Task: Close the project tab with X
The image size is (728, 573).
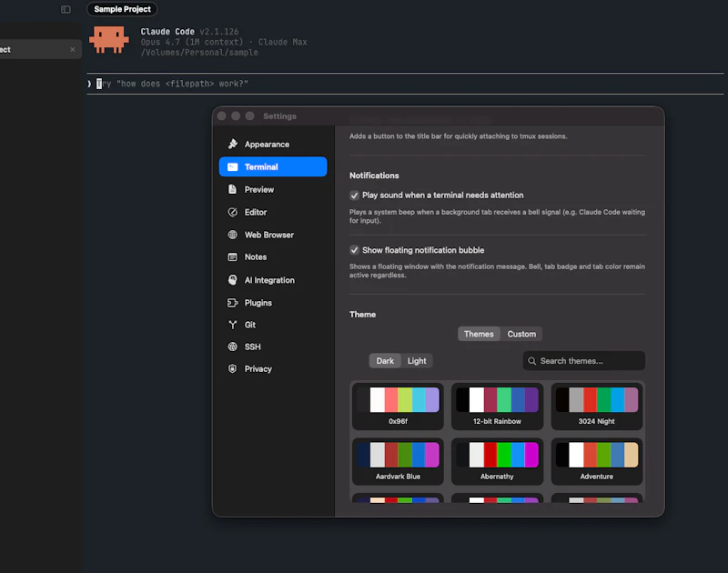Action: [x=73, y=49]
